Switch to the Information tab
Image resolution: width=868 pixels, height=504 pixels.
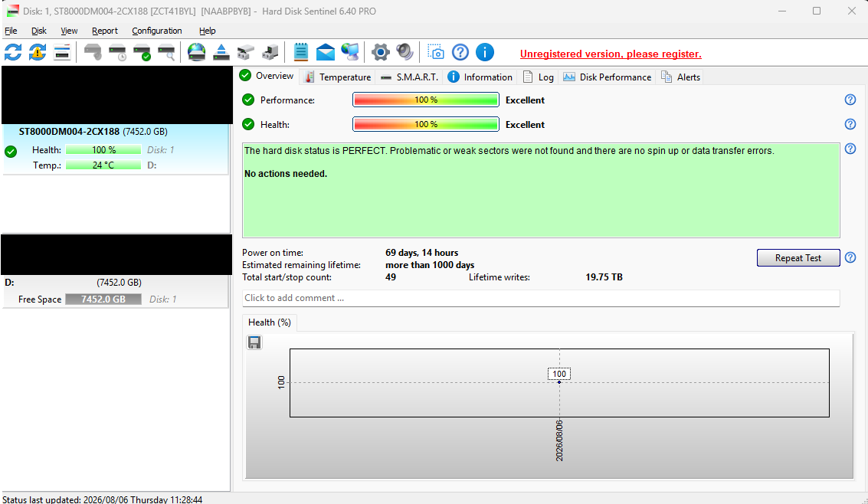click(x=480, y=77)
